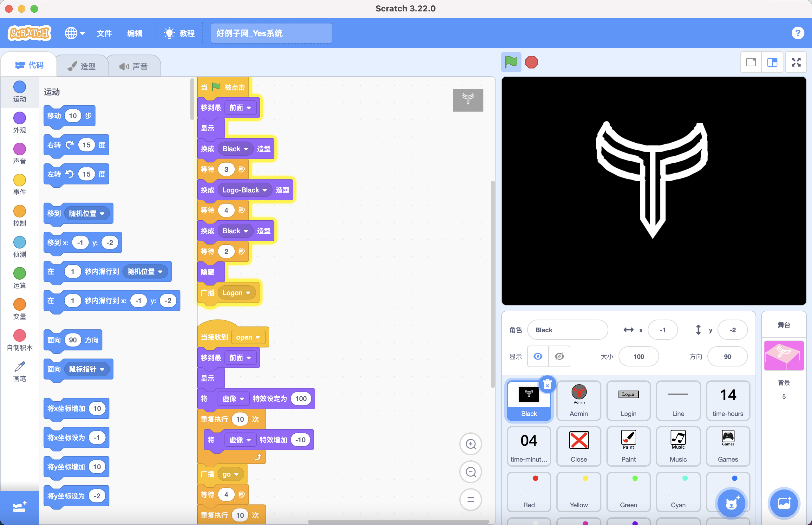Open the 文件 menu
812x525 pixels.
104,33
